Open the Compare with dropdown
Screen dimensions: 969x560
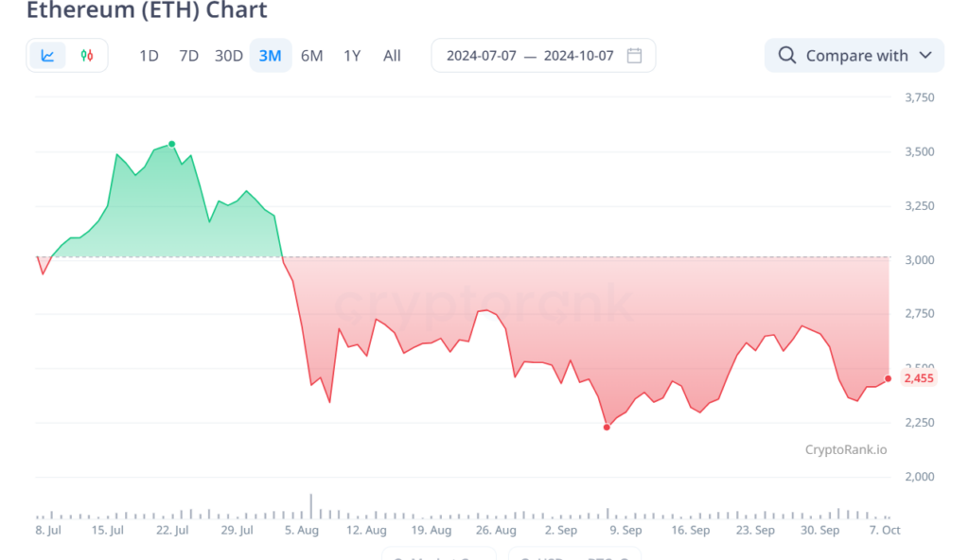(x=854, y=56)
